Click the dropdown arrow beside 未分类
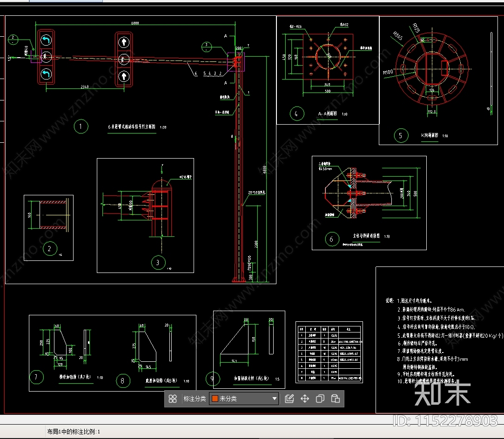504x439 pixels. click(x=274, y=399)
